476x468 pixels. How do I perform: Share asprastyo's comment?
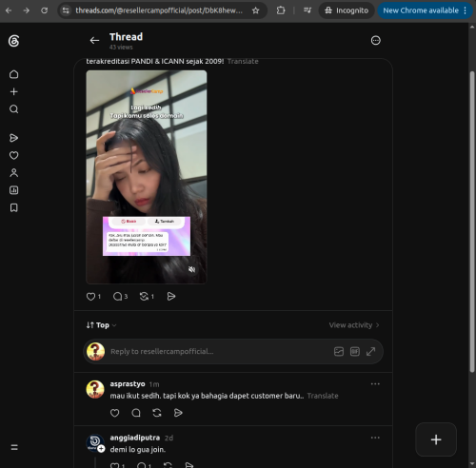click(x=178, y=413)
